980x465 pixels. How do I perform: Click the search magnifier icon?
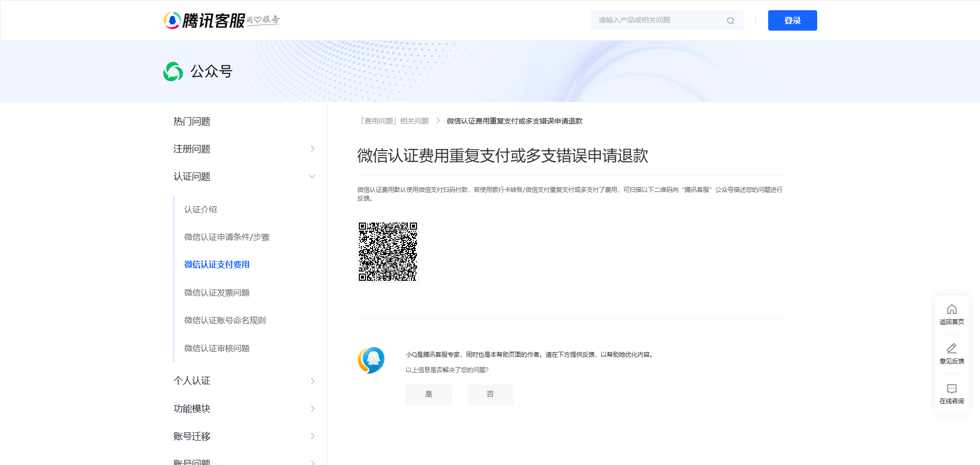pos(730,20)
